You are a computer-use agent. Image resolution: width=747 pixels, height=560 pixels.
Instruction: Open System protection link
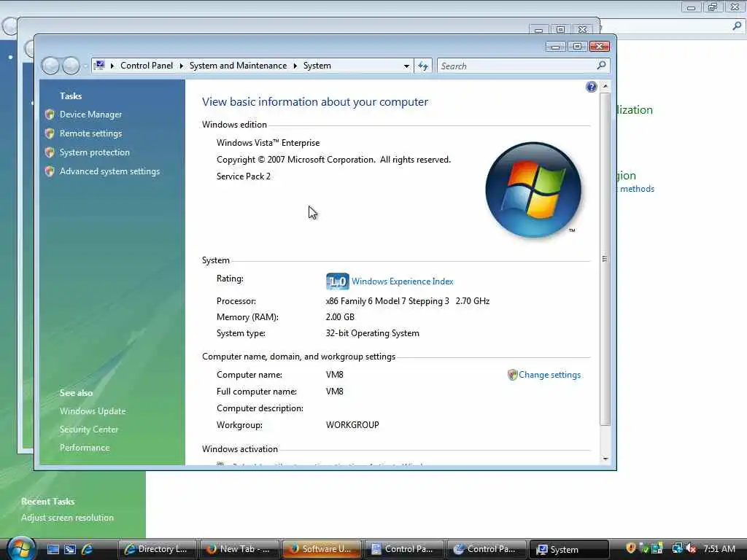pyautogui.click(x=94, y=152)
